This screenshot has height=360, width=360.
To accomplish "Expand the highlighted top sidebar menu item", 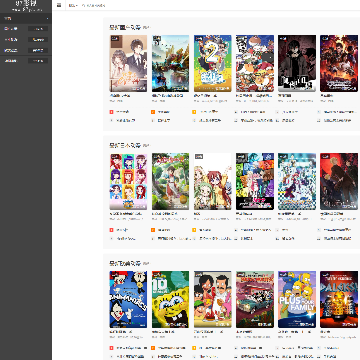I will [26, 19].
